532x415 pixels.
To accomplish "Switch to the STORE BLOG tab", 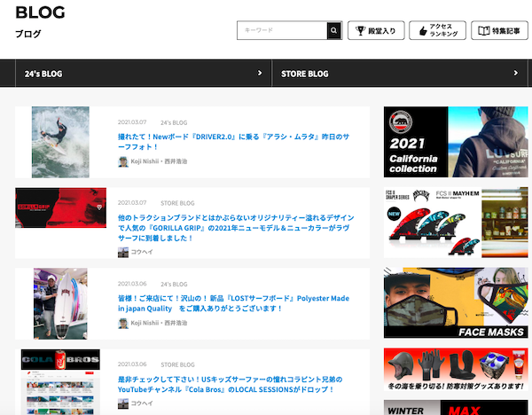I will [400, 74].
